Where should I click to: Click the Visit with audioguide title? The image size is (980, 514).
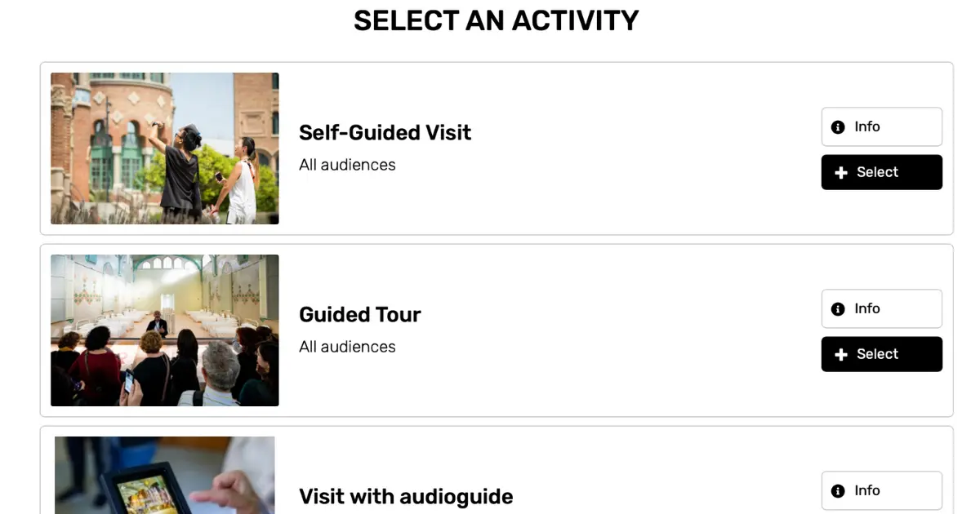pos(406,497)
